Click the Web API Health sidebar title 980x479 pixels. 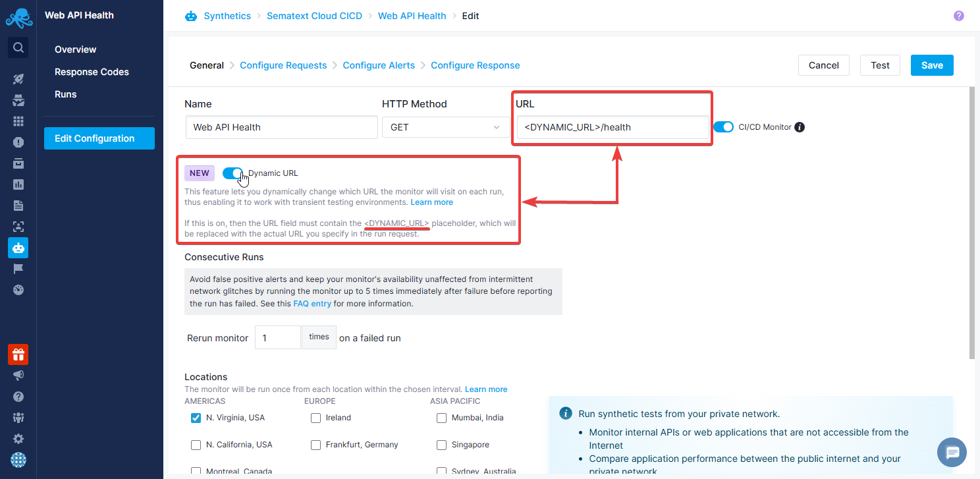[x=79, y=15]
